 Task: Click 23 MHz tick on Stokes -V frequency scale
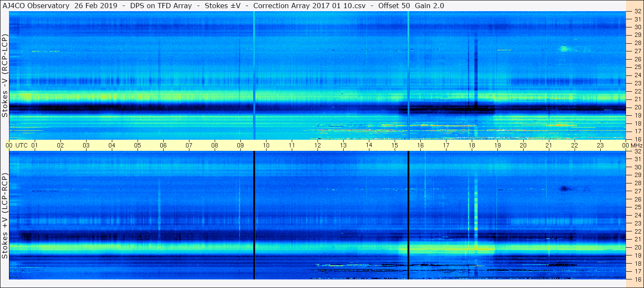tap(637, 83)
